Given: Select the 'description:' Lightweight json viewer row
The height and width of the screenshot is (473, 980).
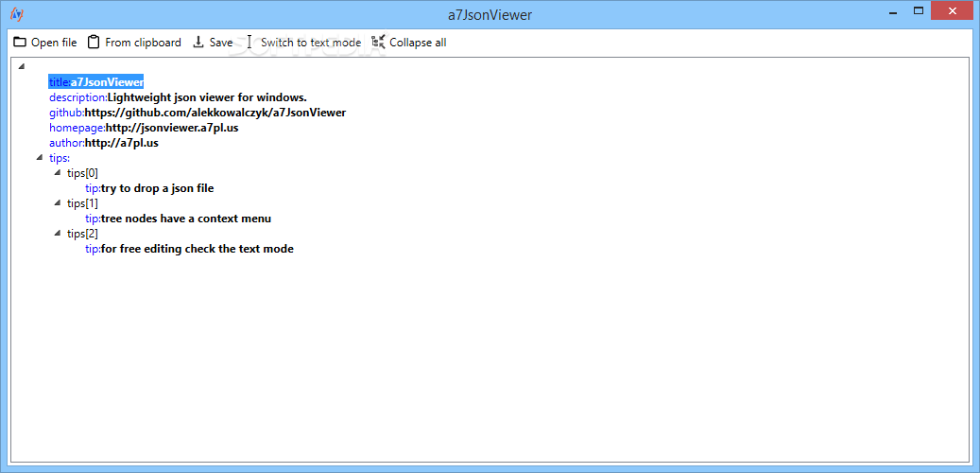Looking at the screenshot, I should (178, 97).
